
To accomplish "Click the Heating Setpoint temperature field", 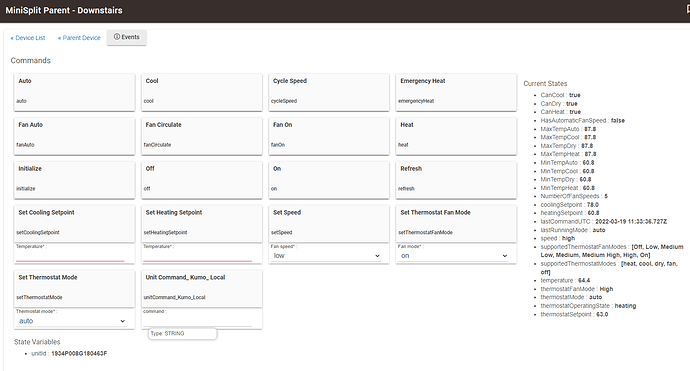I will pyautogui.click(x=198, y=256).
